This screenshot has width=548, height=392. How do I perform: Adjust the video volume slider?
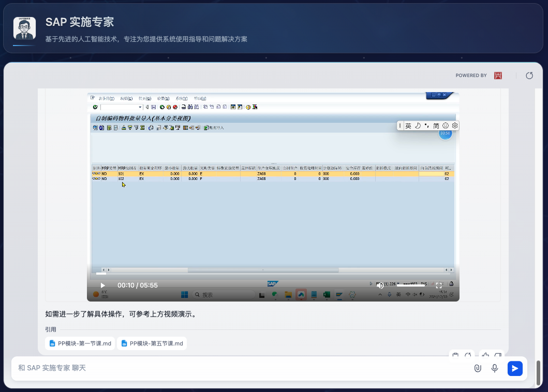411,285
